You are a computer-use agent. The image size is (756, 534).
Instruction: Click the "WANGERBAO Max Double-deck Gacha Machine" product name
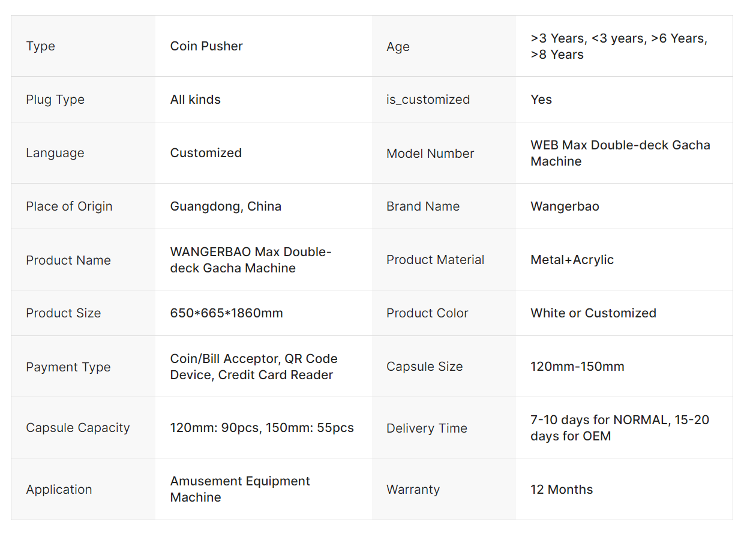[251, 260]
